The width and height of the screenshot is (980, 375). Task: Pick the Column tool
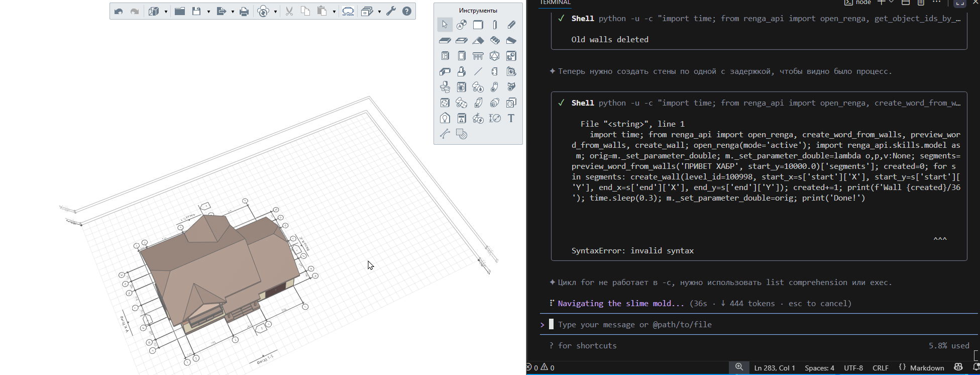(x=495, y=25)
